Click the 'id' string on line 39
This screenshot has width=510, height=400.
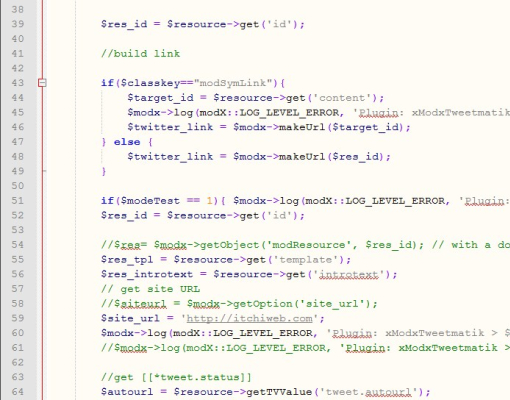[x=279, y=24]
